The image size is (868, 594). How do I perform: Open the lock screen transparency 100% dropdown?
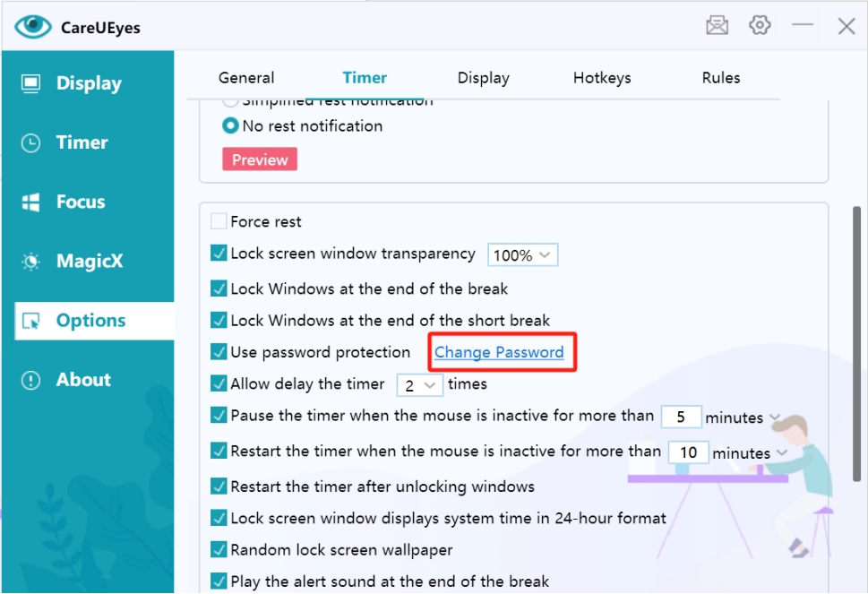pos(522,255)
